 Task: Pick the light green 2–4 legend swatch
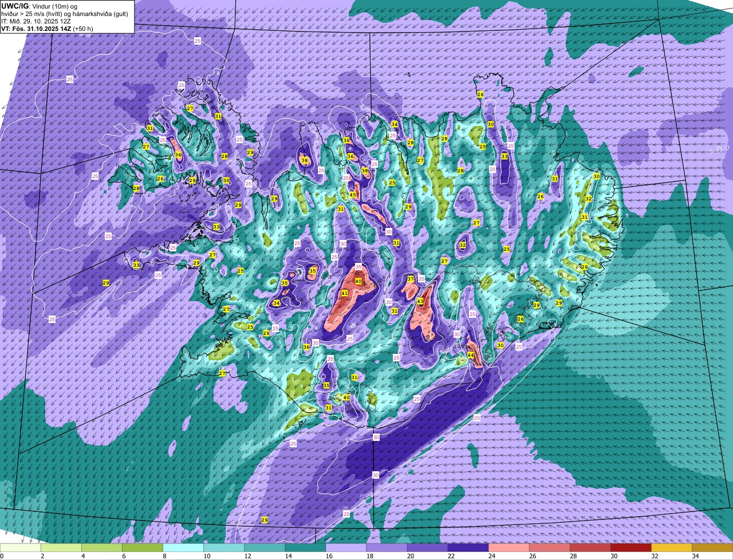tap(61, 548)
